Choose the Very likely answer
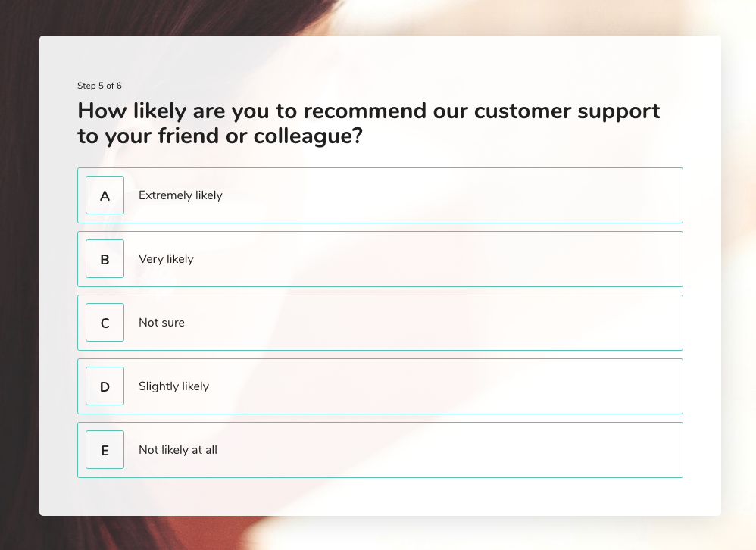The width and height of the screenshot is (756, 550). 380,259
